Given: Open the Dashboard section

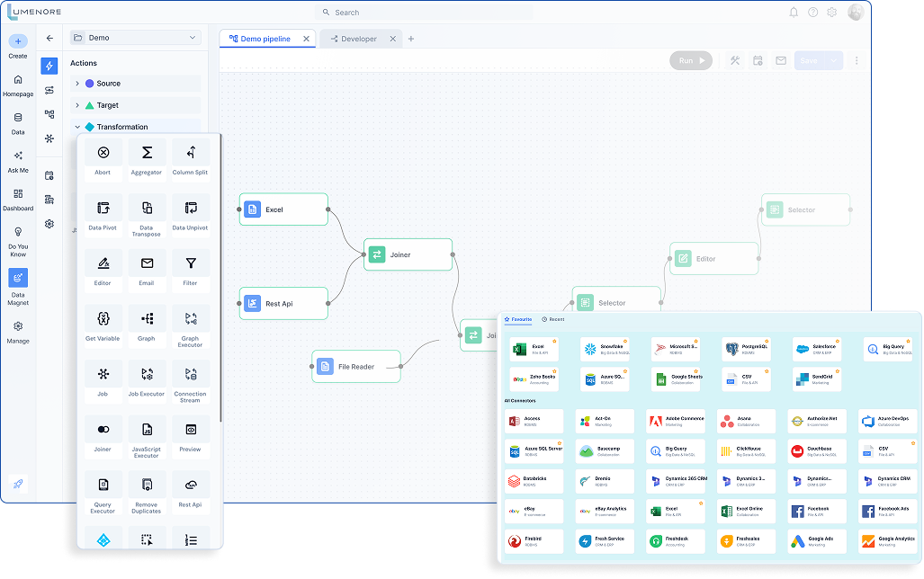Looking at the screenshot, I should 18,200.
